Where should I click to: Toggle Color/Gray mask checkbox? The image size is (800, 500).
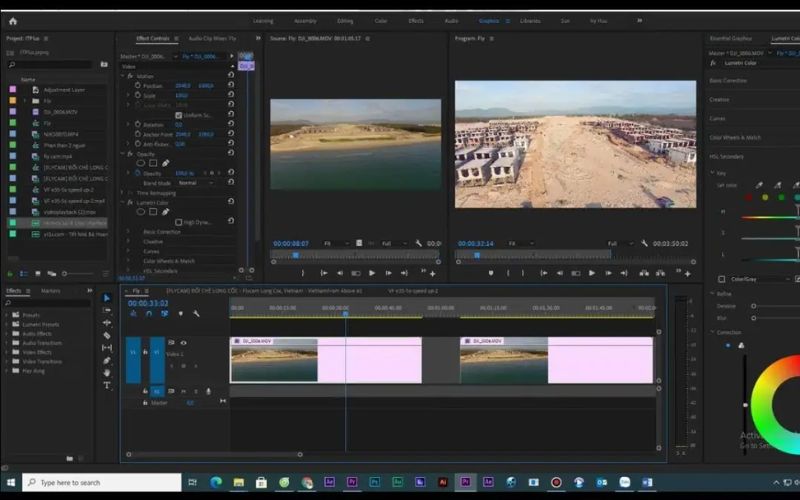coord(721,279)
